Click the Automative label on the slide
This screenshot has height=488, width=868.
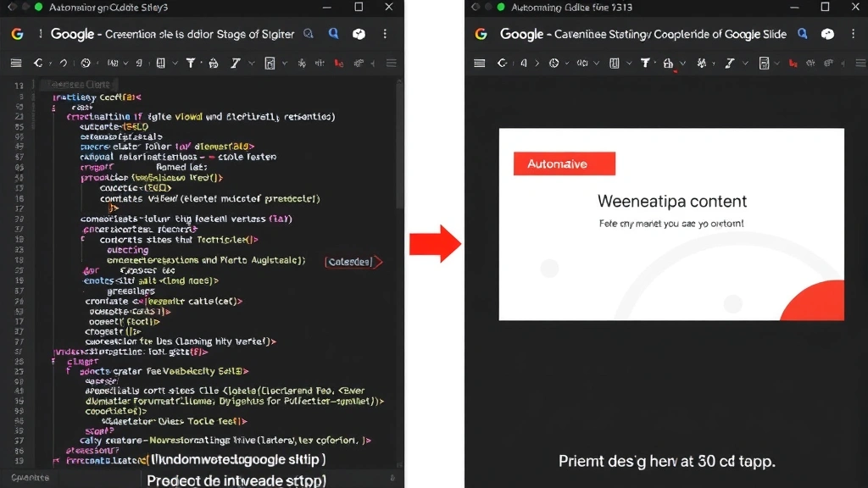pos(564,164)
